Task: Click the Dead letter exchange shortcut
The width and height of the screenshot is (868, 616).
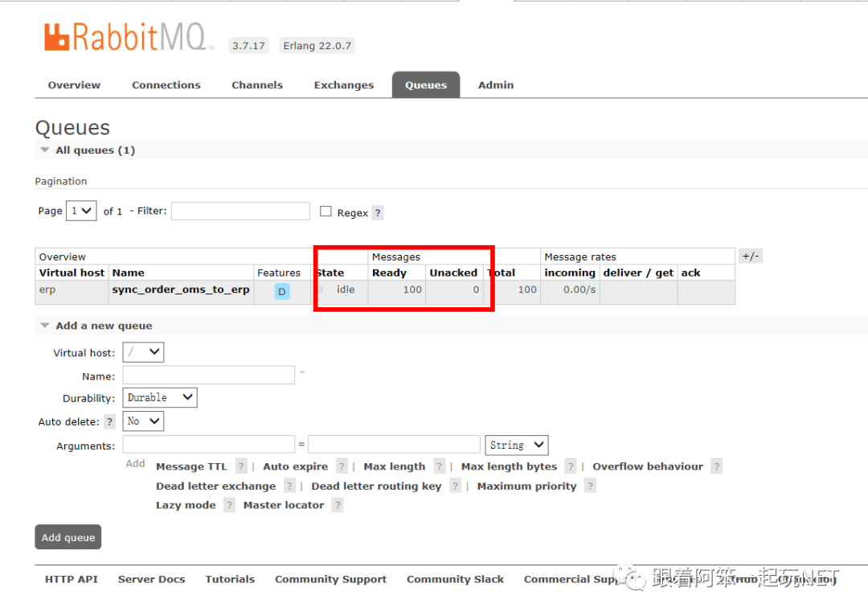Action: [216, 486]
